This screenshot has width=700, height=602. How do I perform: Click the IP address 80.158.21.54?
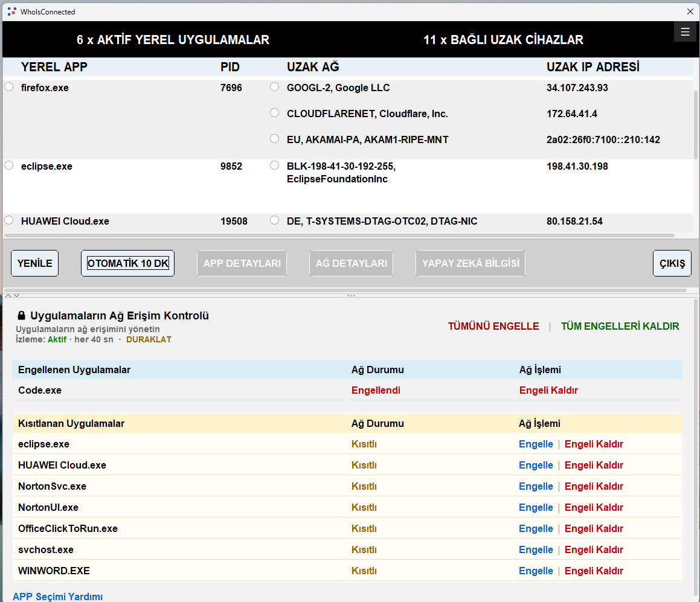pos(574,222)
